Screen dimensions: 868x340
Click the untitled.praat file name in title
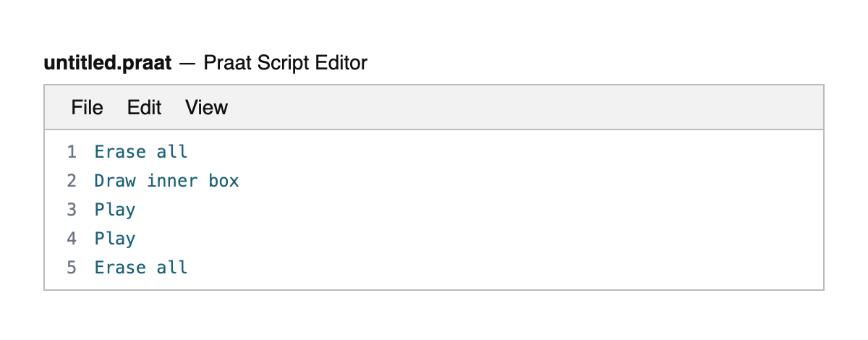click(108, 64)
